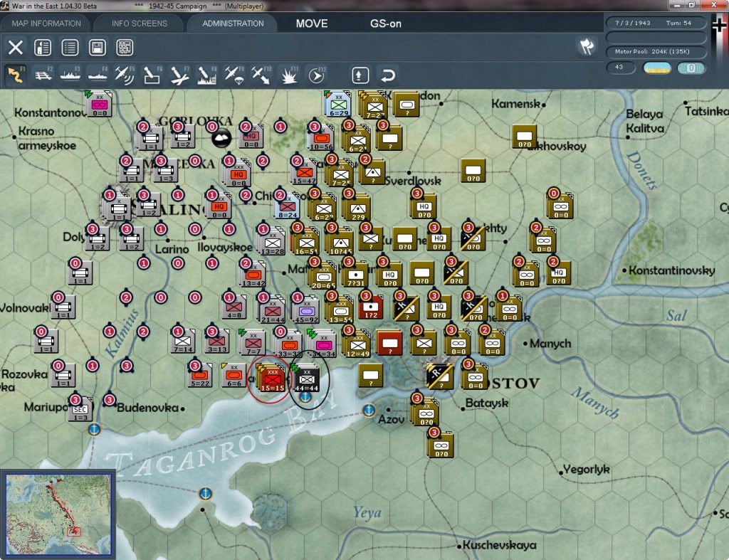
Task: Select the SEC 1=3 unit at Mariupol
Action: [x=80, y=409]
